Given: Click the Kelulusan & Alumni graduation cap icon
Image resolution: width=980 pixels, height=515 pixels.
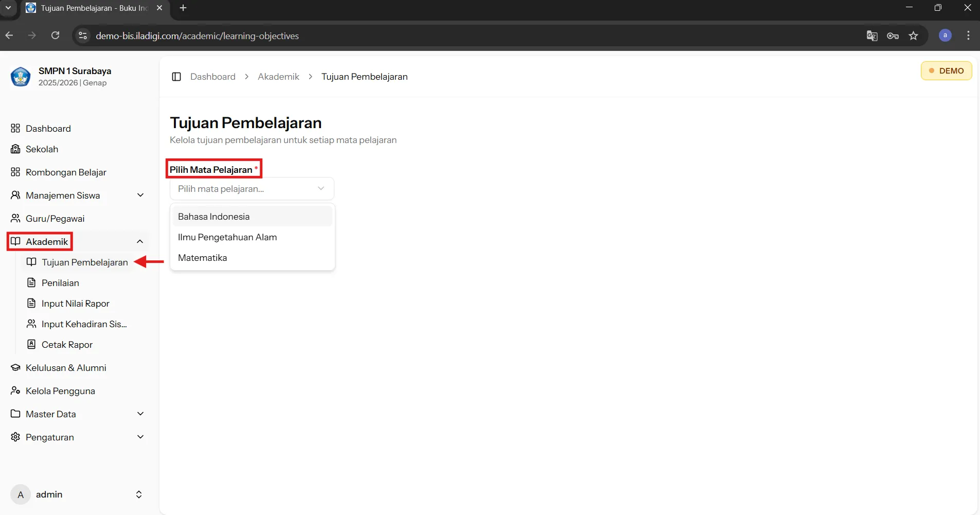Looking at the screenshot, I should click(15, 367).
